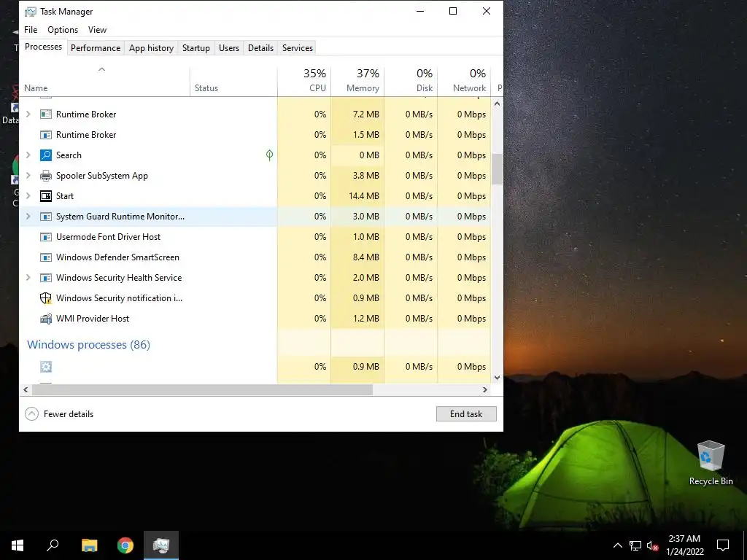
Task: Open the View menu
Action: tap(97, 29)
